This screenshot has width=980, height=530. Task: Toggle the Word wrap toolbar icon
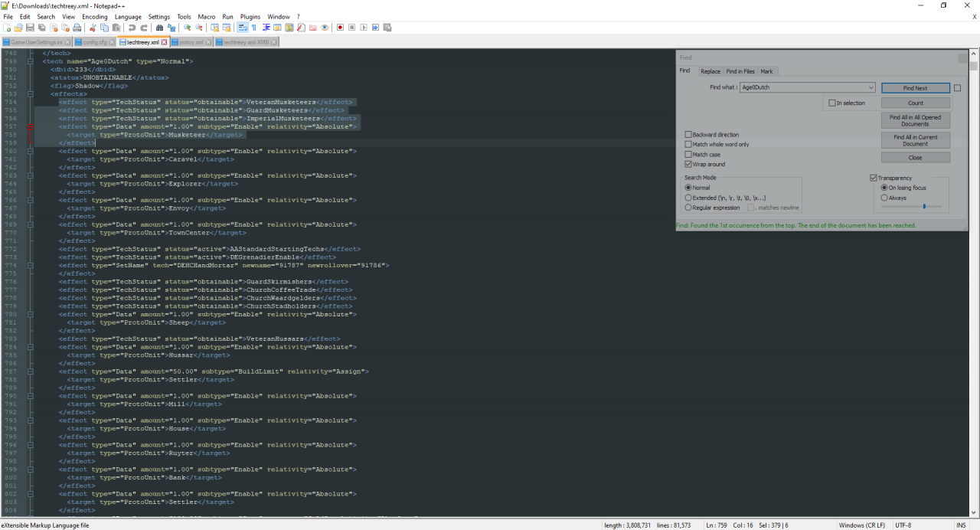243,28
